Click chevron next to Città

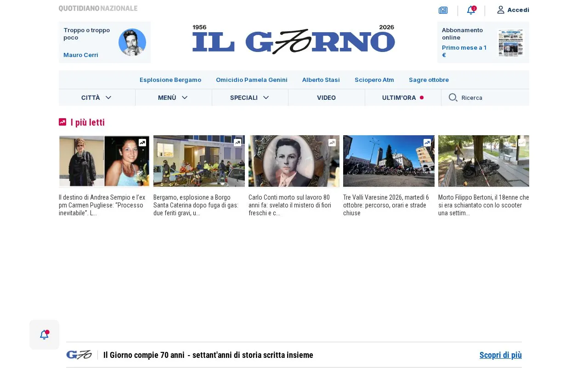coord(108,98)
